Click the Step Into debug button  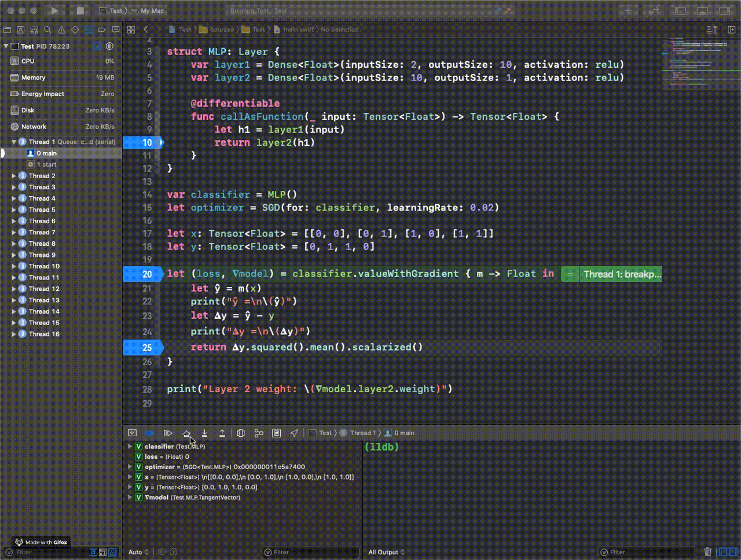pyautogui.click(x=204, y=433)
